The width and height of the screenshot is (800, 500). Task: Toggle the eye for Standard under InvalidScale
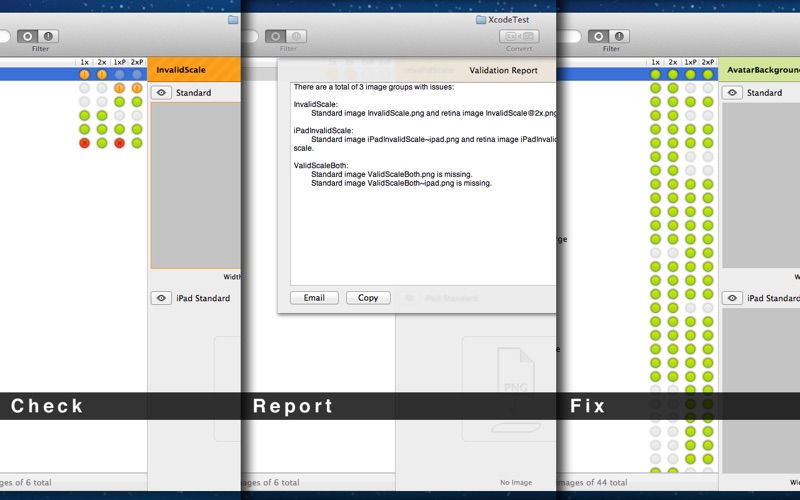(x=161, y=93)
